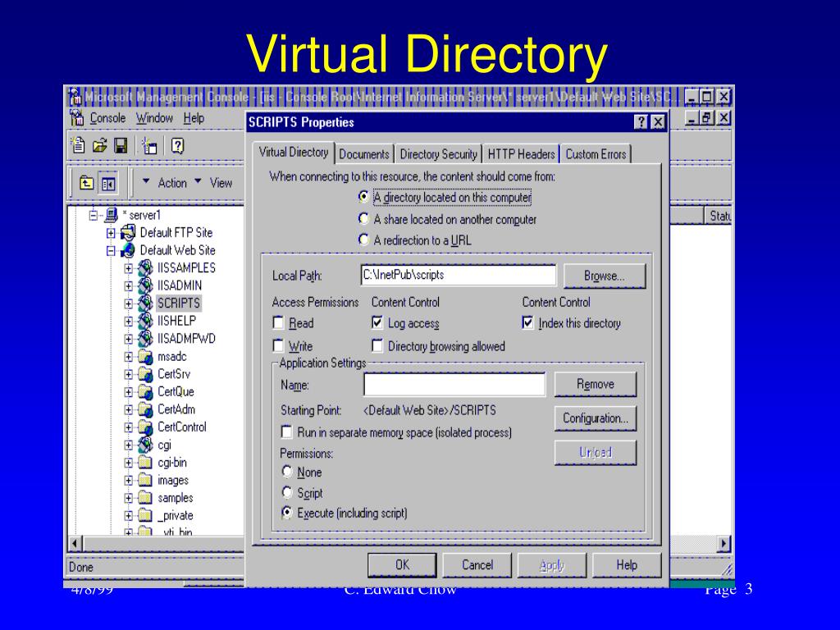Click the CertControl folder icon

(145, 427)
